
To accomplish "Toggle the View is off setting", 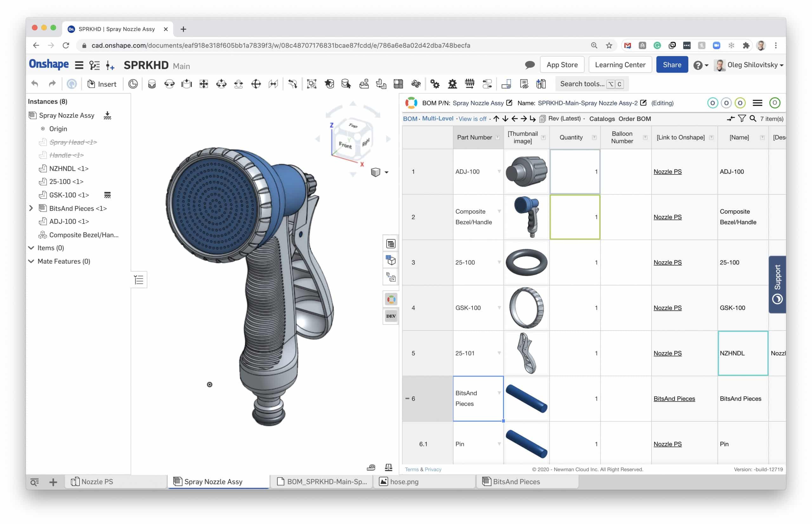I will pyautogui.click(x=472, y=119).
